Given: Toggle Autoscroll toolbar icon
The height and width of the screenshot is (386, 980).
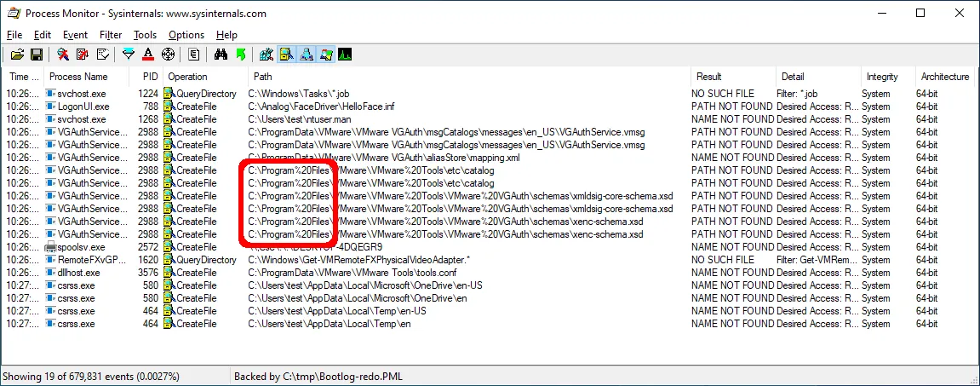Looking at the screenshot, I should 83,55.
